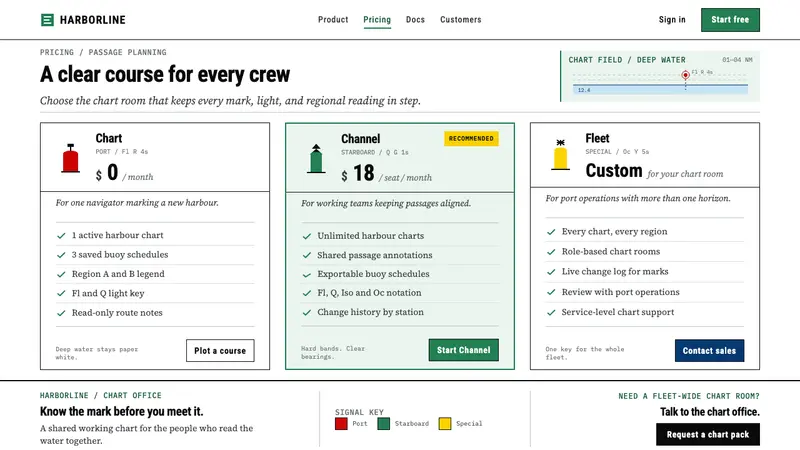The width and height of the screenshot is (800, 450).
Task: Click the 'SIGNAL KEY' heading
Action: coord(359,412)
